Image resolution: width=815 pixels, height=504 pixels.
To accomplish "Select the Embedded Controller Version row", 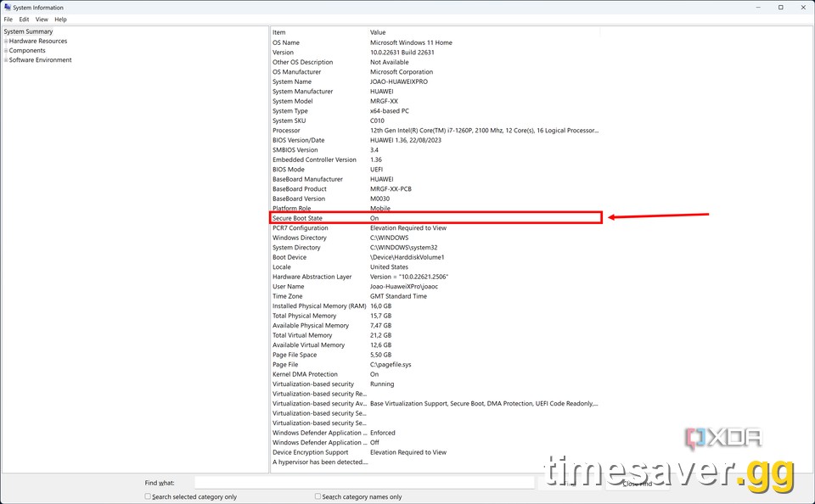I will click(435, 160).
